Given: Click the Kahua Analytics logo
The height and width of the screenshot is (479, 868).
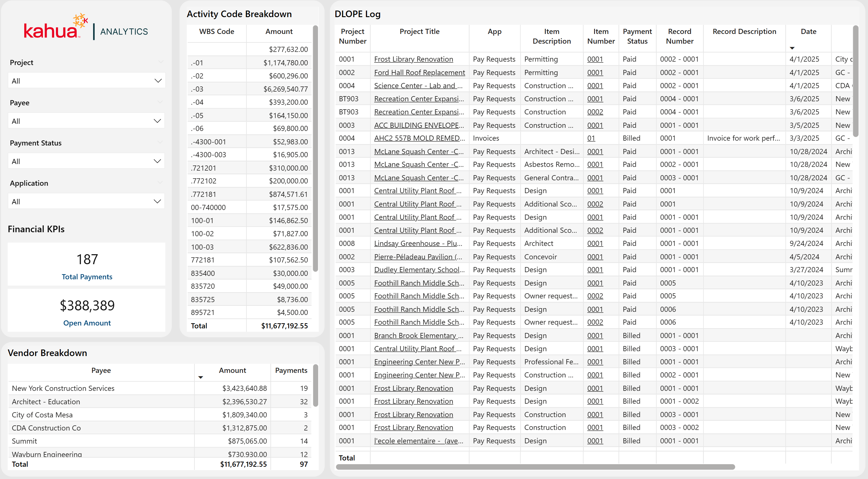Looking at the screenshot, I should tap(86, 28).
